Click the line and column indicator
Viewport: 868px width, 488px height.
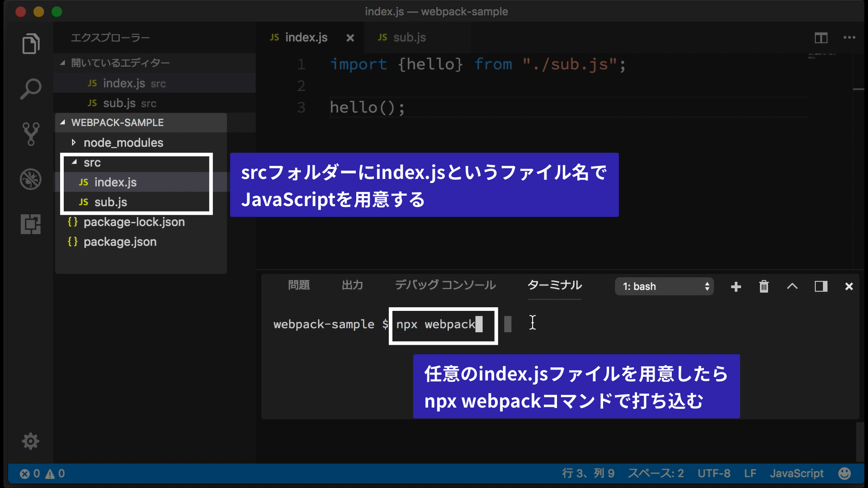pyautogui.click(x=588, y=474)
